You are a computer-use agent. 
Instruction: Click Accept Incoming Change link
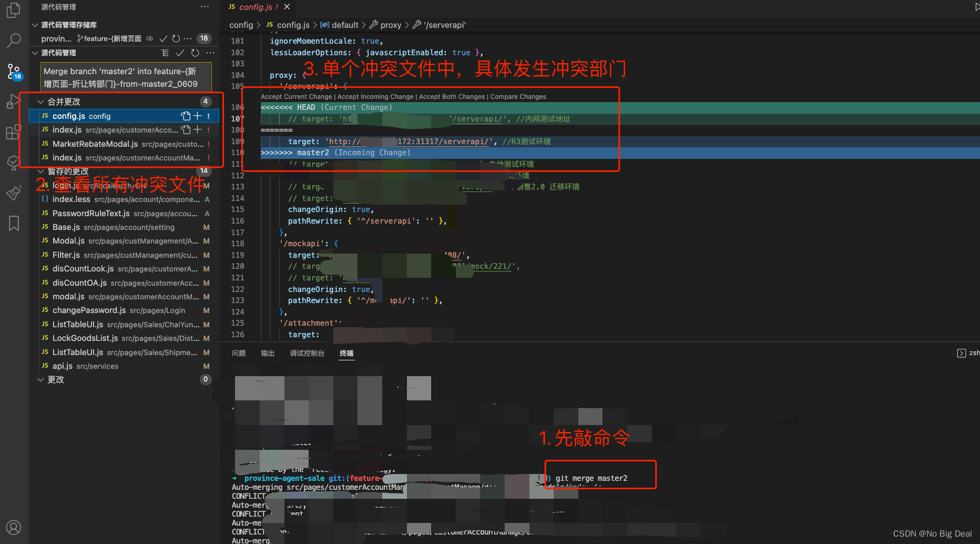click(x=375, y=97)
